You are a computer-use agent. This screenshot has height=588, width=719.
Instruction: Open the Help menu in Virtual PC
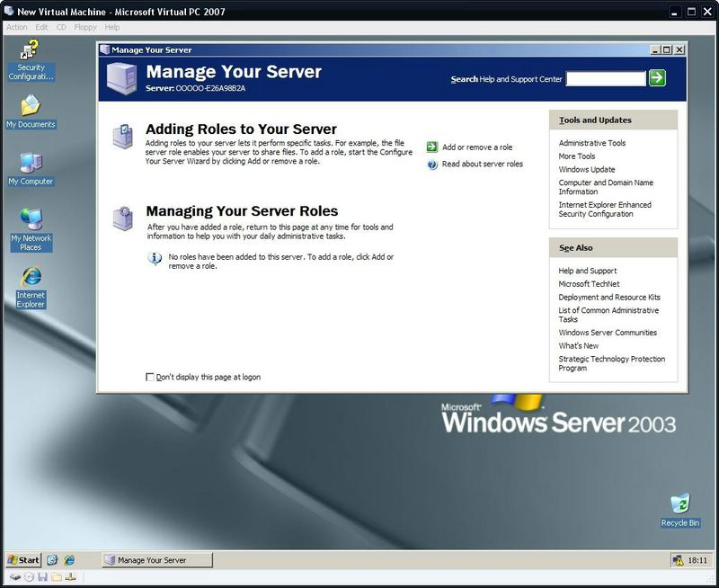pyautogui.click(x=112, y=27)
